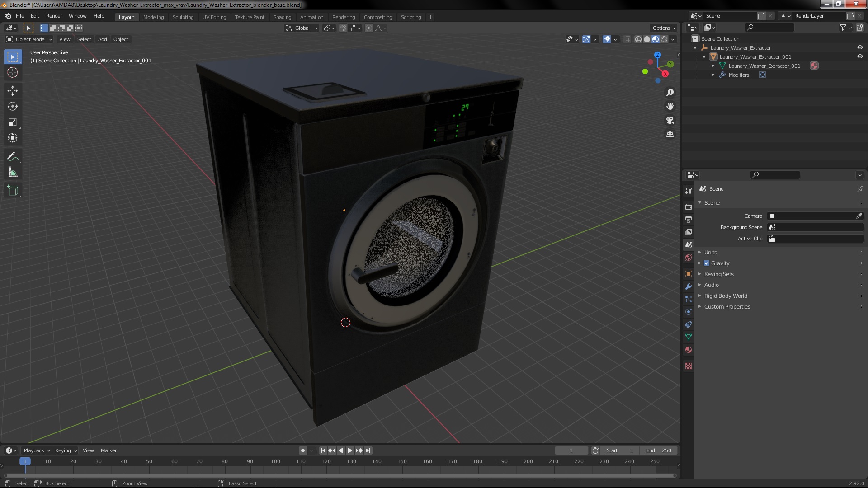Screen dimensions: 868x488
Task: Click the End frame 250 field
Action: (658, 450)
